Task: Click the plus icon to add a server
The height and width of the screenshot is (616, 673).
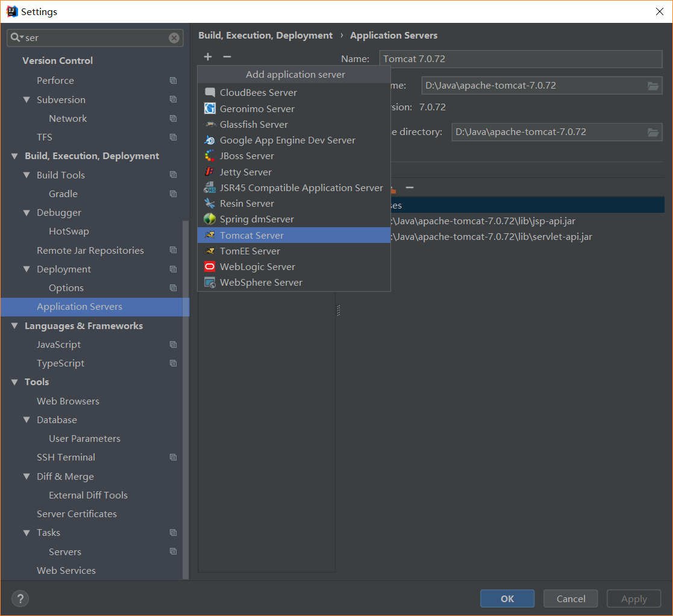Action: click(208, 57)
